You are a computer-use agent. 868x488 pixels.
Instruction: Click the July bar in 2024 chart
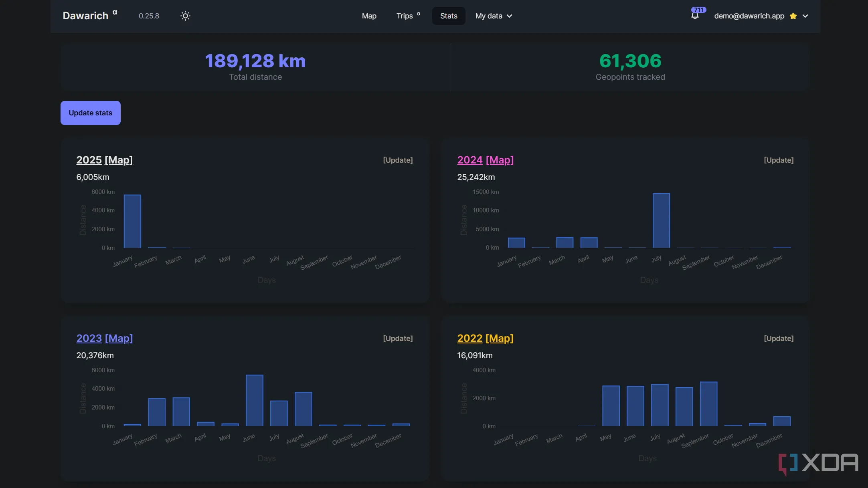click(x=661, y=220)
